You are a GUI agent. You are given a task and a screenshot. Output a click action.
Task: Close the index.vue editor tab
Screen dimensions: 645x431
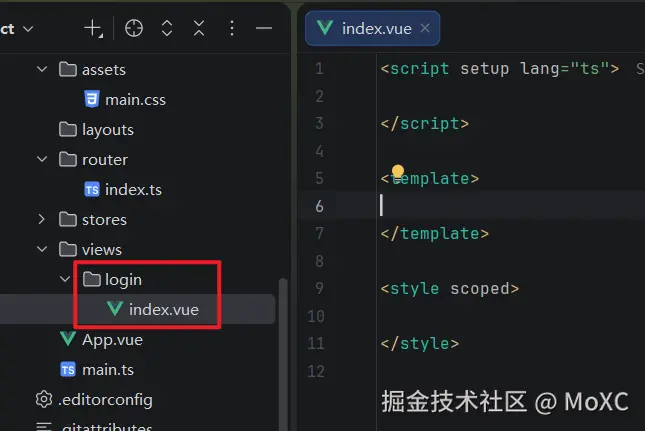pos(425,28)
